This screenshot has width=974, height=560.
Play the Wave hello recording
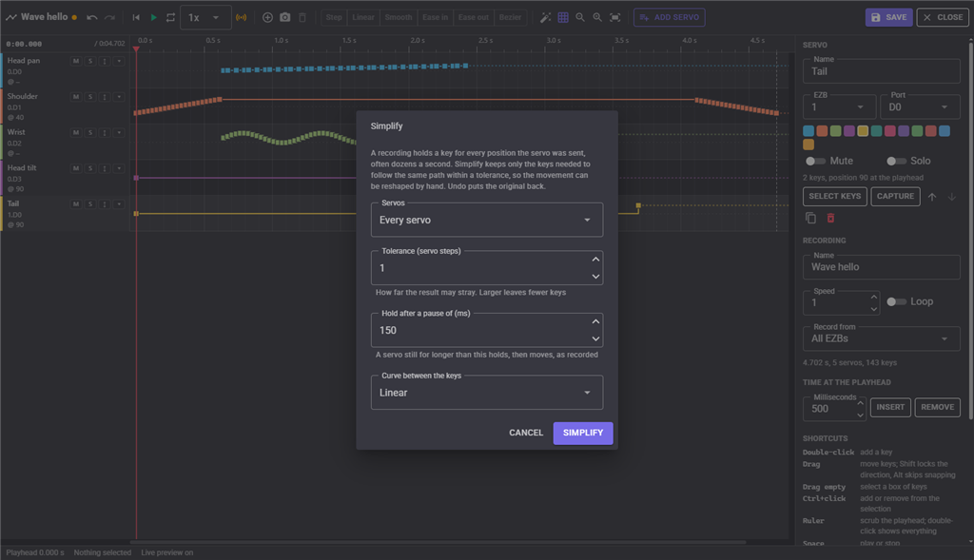click(153, 17)
